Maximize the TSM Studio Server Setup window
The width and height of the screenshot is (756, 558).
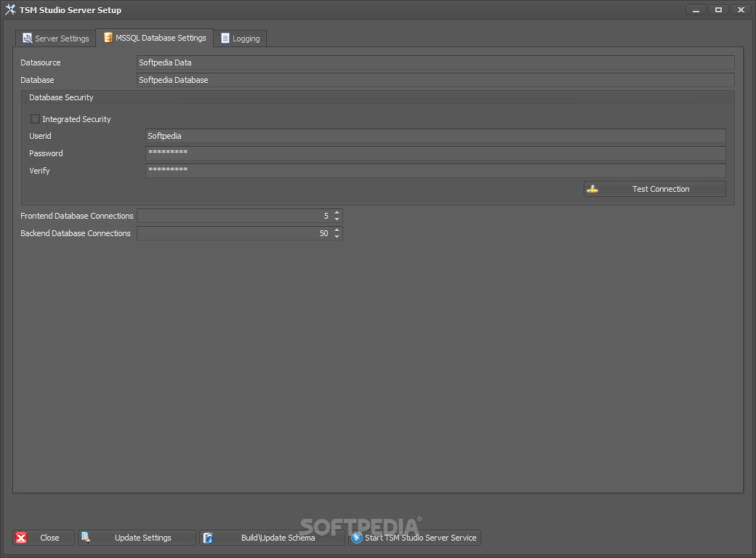pyautogui.click(x=718, y=10)
